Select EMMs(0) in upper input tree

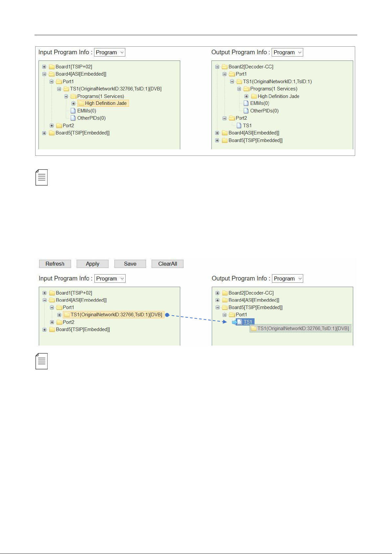pyautogui.click(x=87, y=111)
